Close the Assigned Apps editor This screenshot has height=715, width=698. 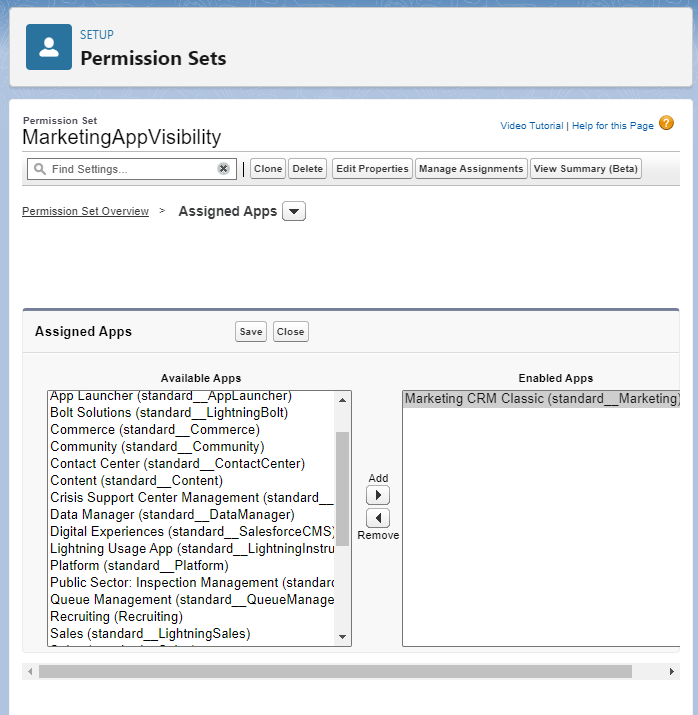[290, 332]
